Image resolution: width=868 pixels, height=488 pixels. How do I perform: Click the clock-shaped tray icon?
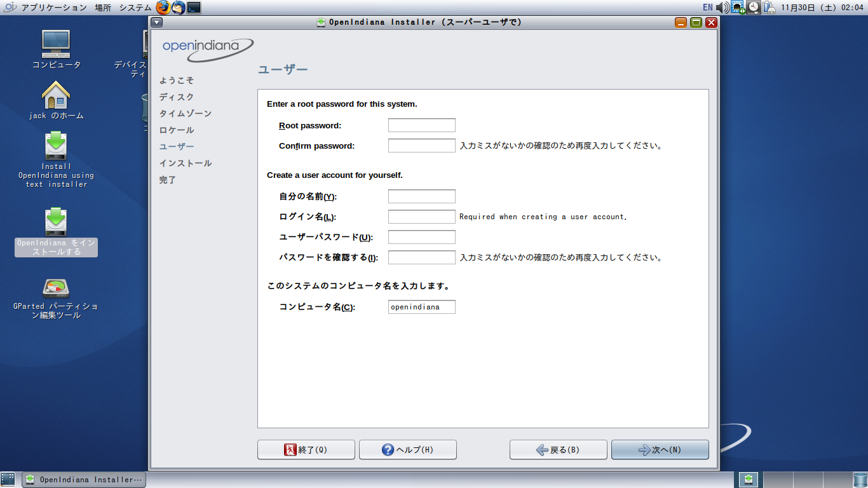[753, 8]
